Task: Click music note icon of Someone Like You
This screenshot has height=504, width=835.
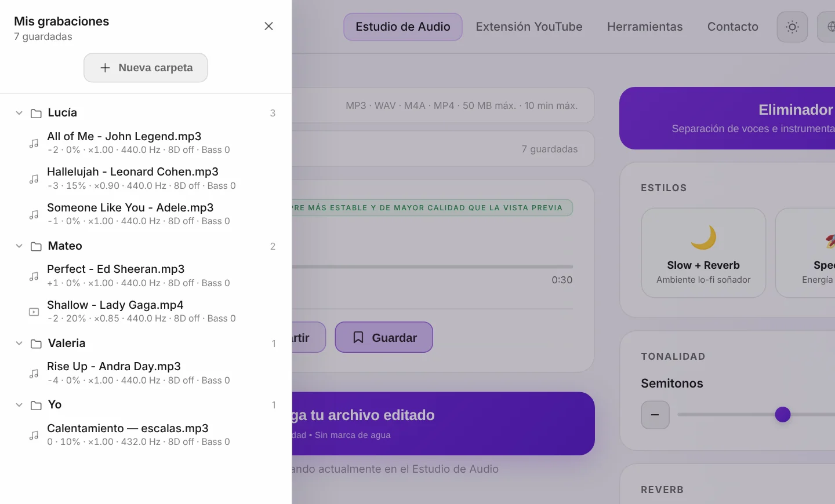Action: point(34,215)
